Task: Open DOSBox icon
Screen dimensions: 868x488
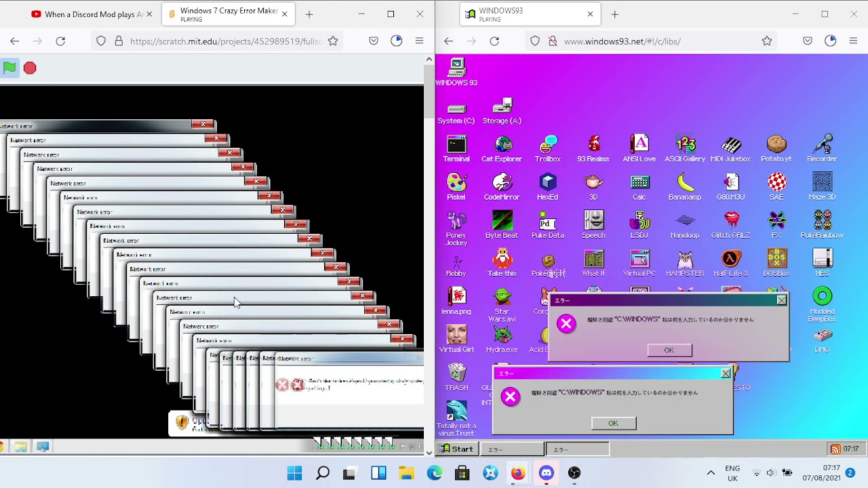Action: coord(776,264)
